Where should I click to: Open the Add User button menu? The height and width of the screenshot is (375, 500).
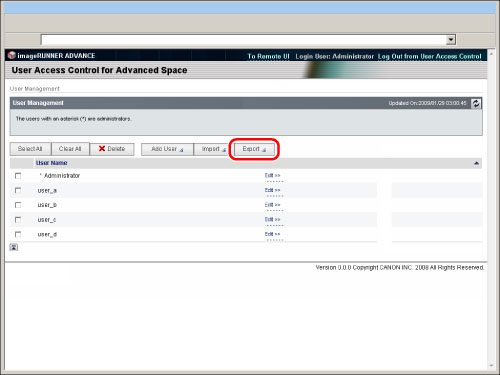(167, 149)
